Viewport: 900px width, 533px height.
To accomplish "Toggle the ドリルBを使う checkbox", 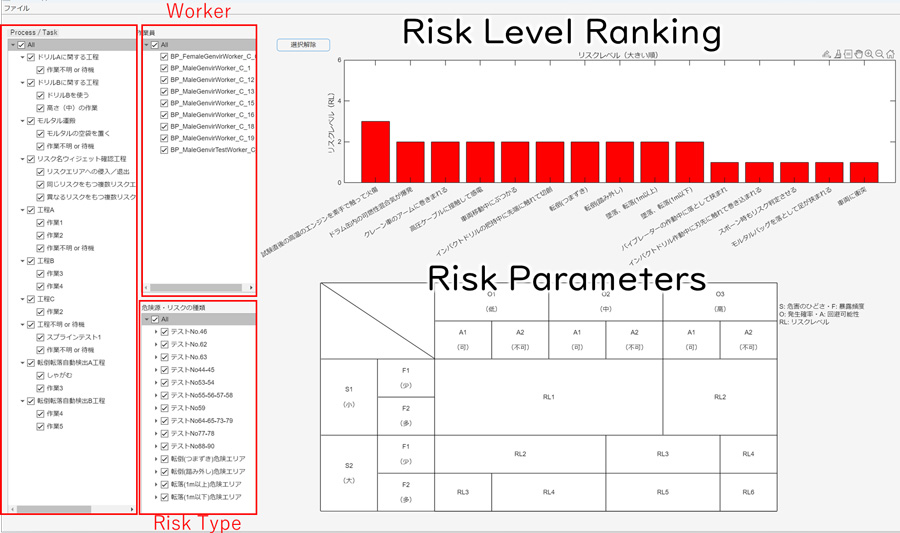I will tap(40, 95).
